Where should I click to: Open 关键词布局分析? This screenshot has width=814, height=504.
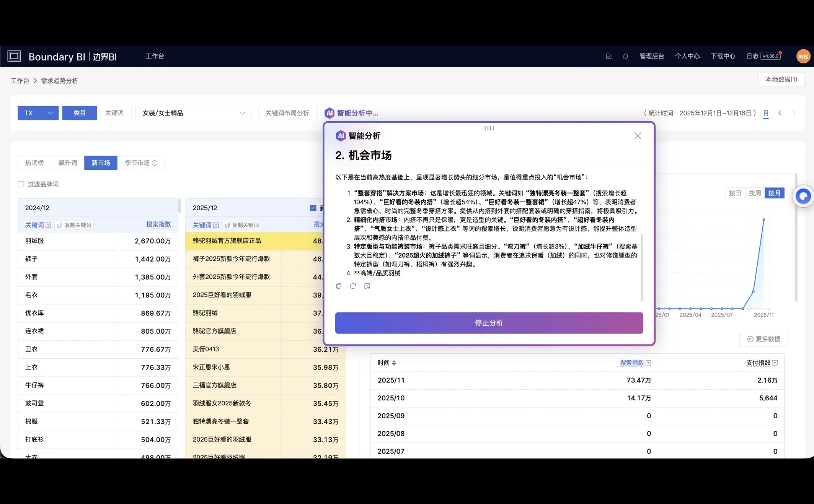click(x=287, y=113)
